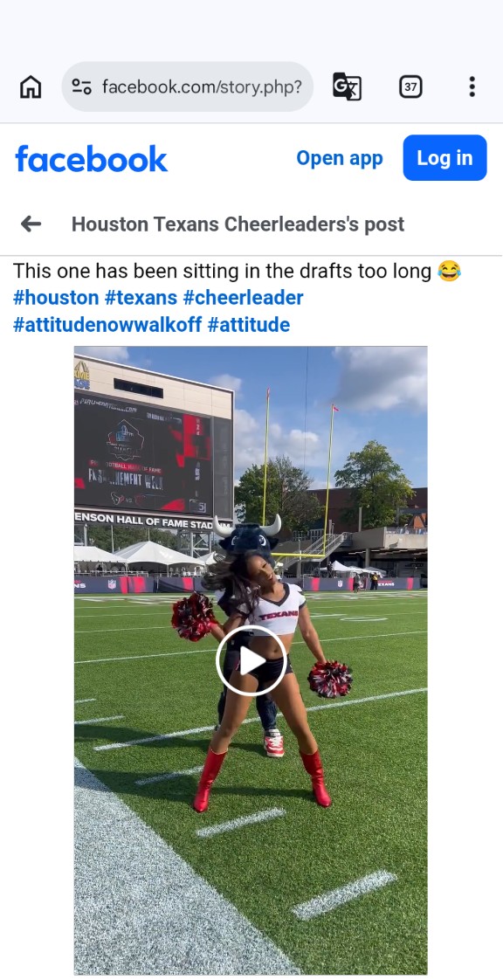The height and width of the screenshot is (980, 503).
Task: Open the #attitude hashtag
Action: click(x=249, y=325)
